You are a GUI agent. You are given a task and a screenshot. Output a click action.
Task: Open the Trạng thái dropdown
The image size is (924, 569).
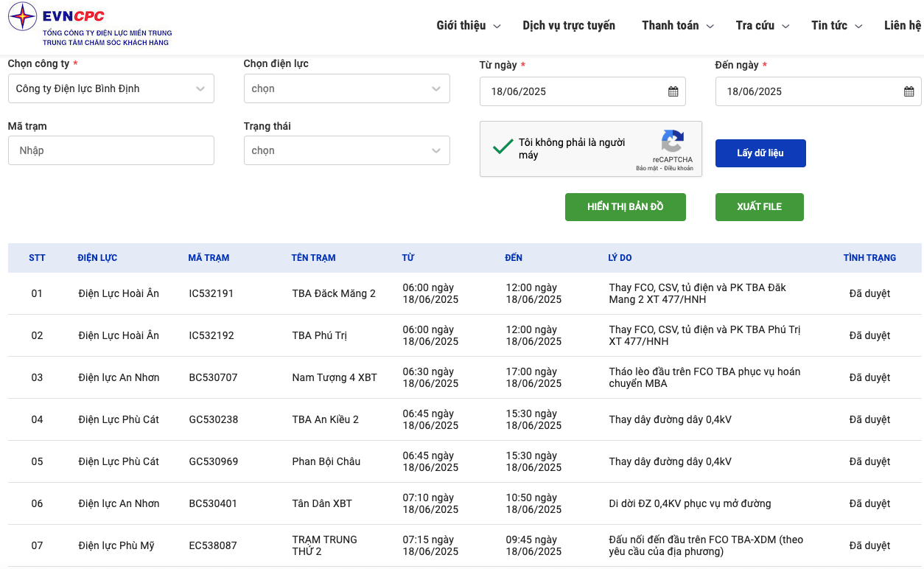346,150
